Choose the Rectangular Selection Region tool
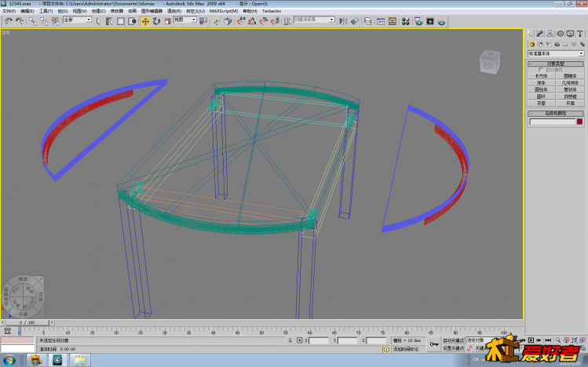Screen dimensions: 588x367 121,21
